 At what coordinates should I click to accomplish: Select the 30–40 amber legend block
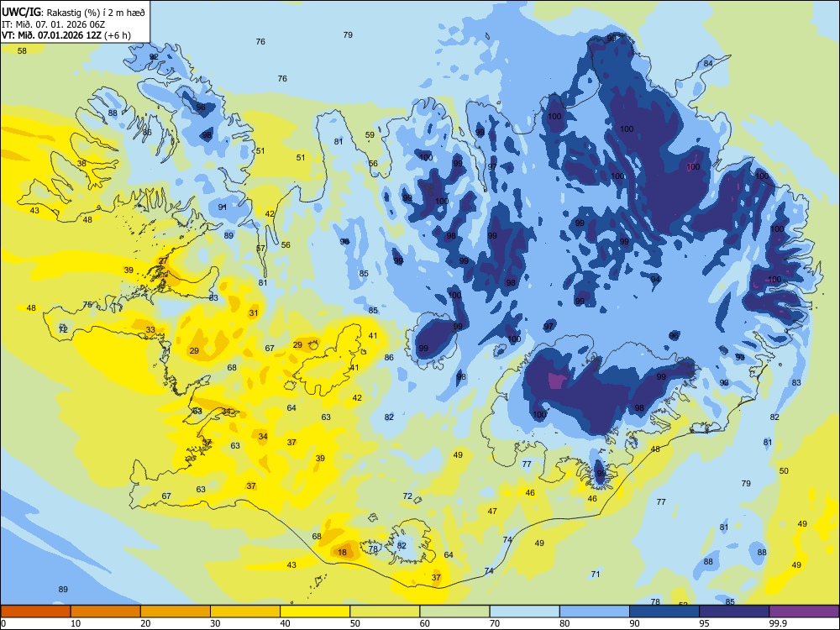click(245, 612)
